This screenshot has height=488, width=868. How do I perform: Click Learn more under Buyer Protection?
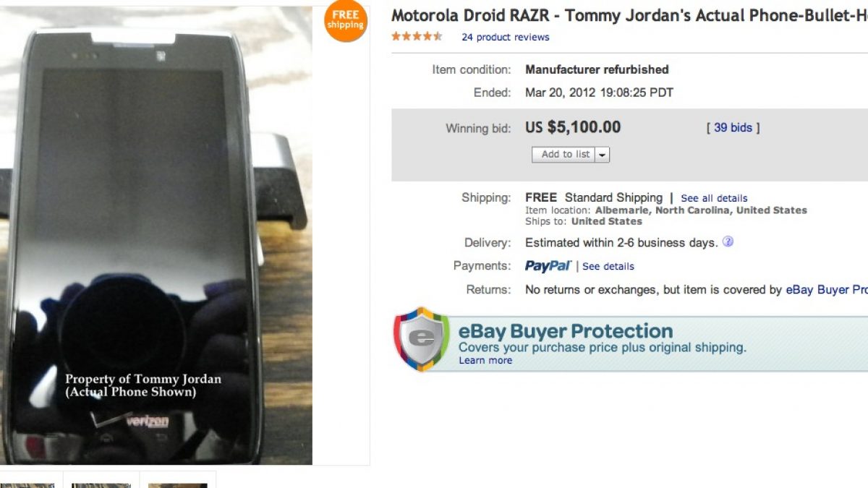[x=485, y=360]
